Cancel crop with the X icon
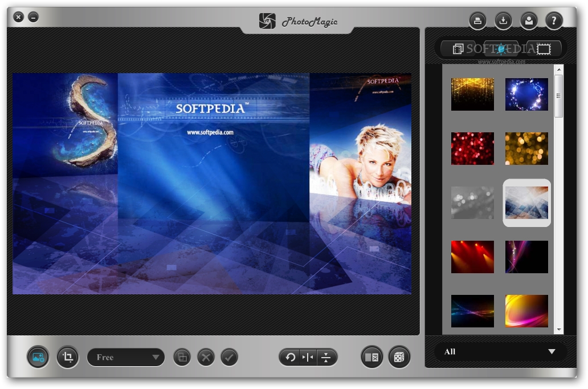Screen dimensions: 588x389 pyautogui.click(x=206, y=358)
